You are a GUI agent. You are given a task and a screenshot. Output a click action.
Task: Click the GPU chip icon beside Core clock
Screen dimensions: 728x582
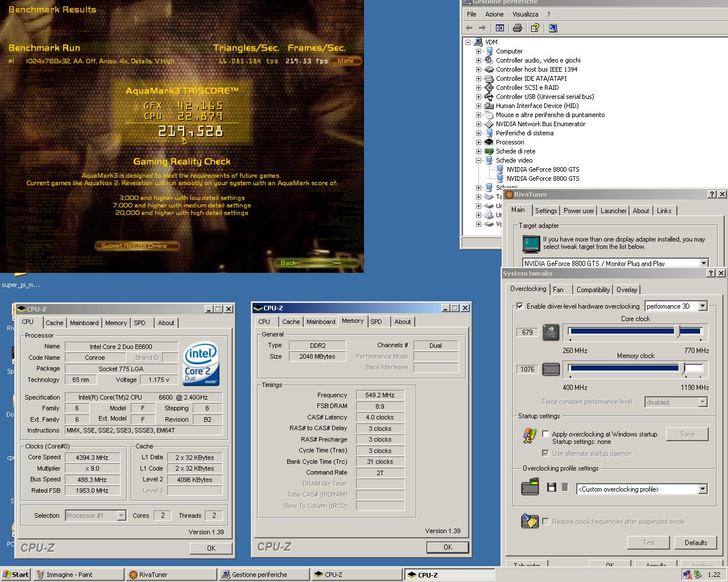coord(551,332)
